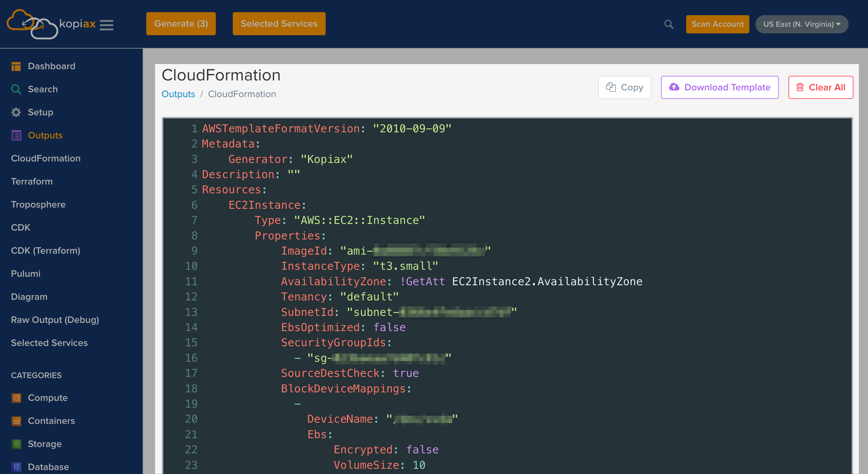Open the US East (N. Virginia) region dropdown

(801, 24)
